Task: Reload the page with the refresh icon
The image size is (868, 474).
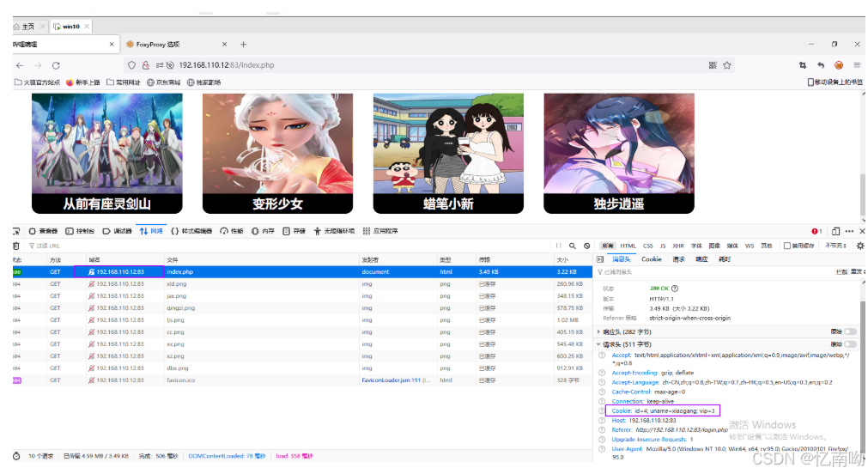Action: (56, 65)
